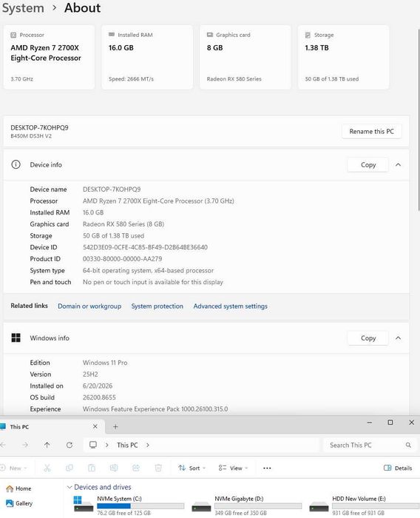This screenshot has width=420, height=518.
Task: Click the System type value text
Action: coord(148,271)
